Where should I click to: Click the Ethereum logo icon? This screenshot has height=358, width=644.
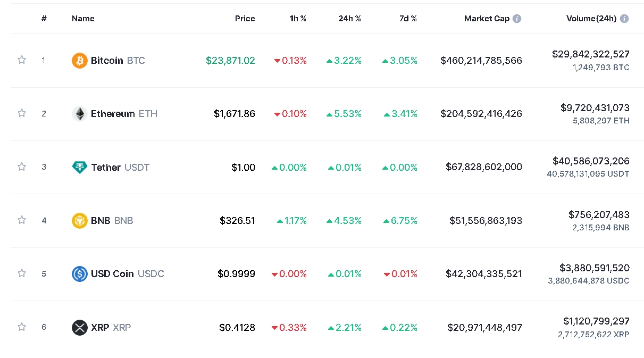click(x=80, y=114)
